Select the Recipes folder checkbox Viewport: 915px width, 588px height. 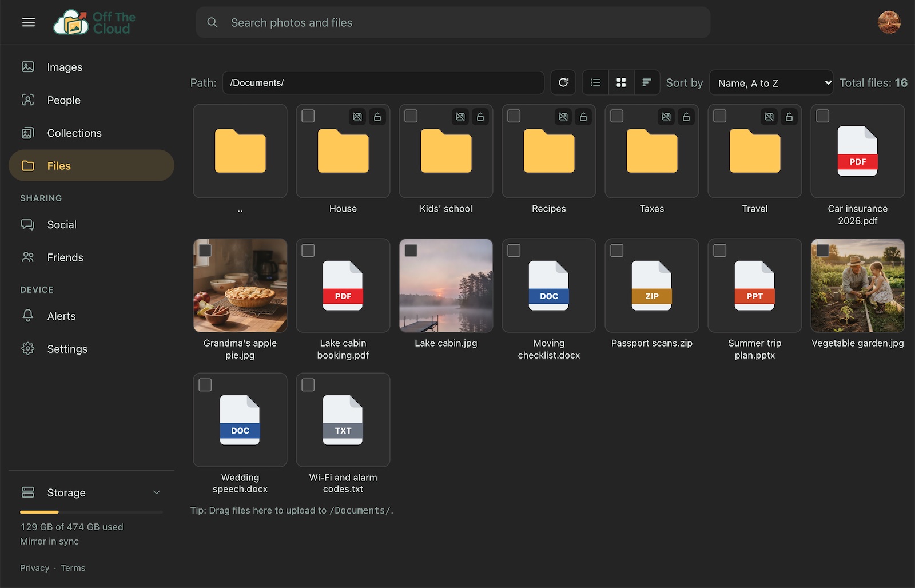tap(514, 116)
